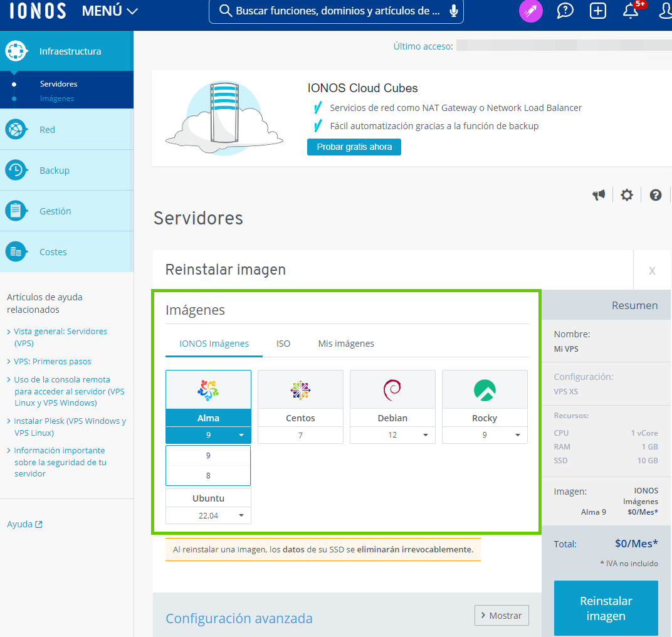Viewport: 672px width, 637px height.
Task: Click the plus add icon in header
Action: 598,11
